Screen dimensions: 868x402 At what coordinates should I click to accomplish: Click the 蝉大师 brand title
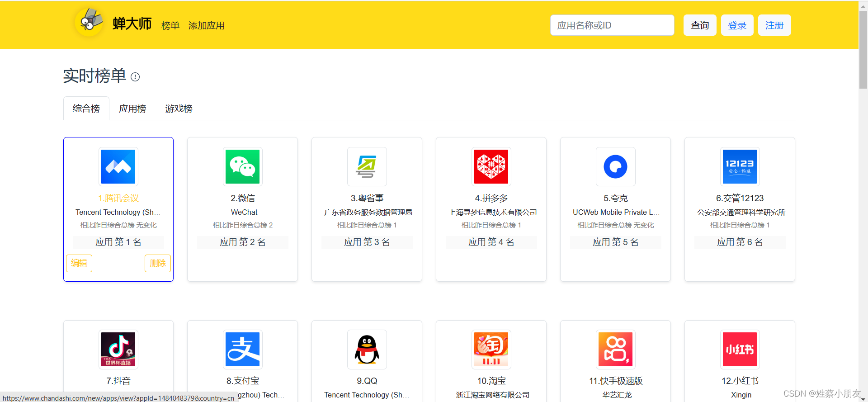(132, 24)
